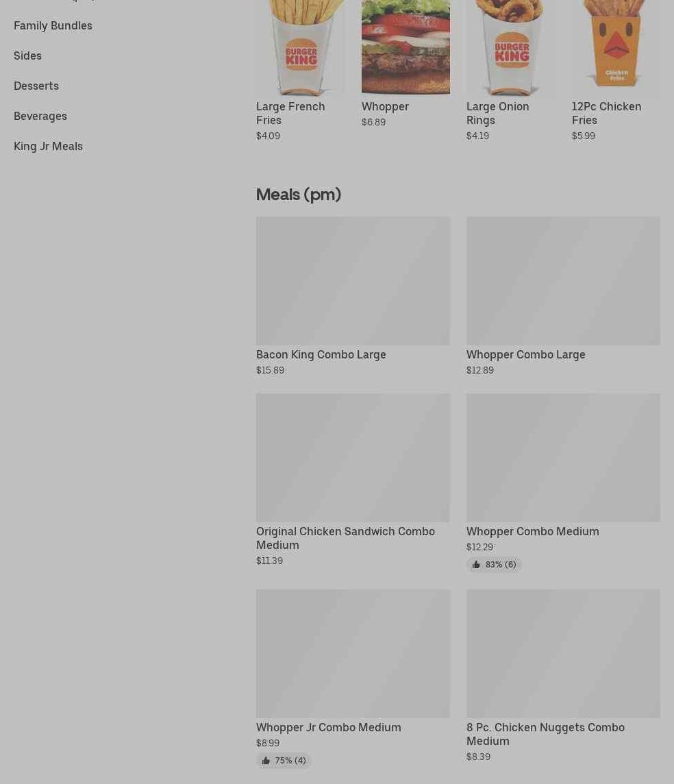Select Whopper Jr Combo Medium title
674x784 pixels.
pos(328,728)
